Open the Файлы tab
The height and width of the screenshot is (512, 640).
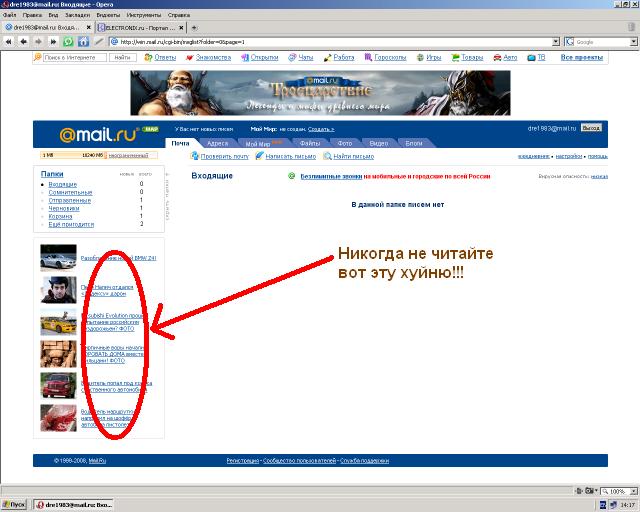point(310,143)
